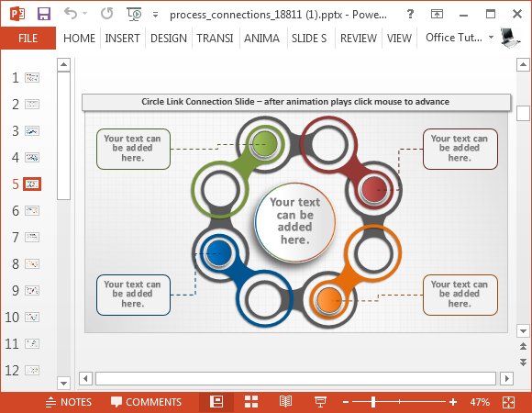
Task: Redo or repeat the last action
Action: (107, 14)
